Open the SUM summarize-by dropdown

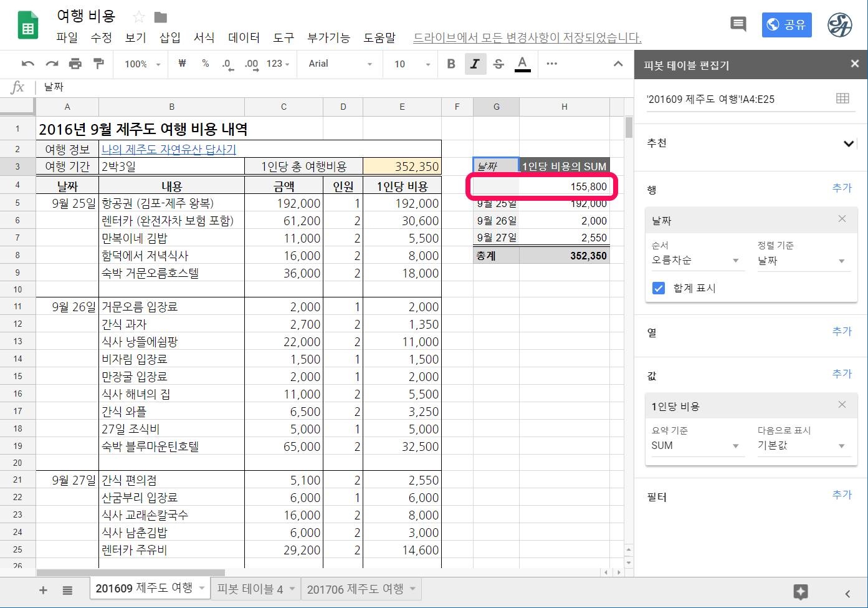695,446
